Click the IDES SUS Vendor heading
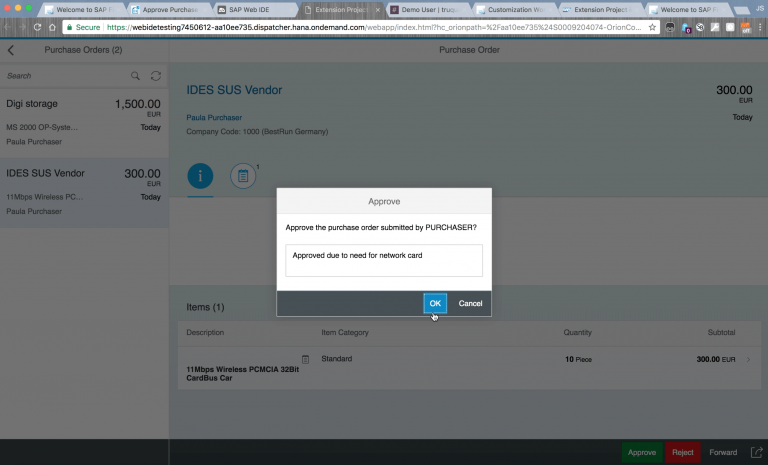 [234, 90]
